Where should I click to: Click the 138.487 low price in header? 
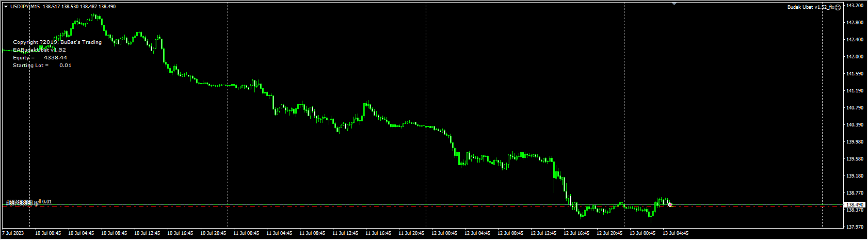point(88,7)
